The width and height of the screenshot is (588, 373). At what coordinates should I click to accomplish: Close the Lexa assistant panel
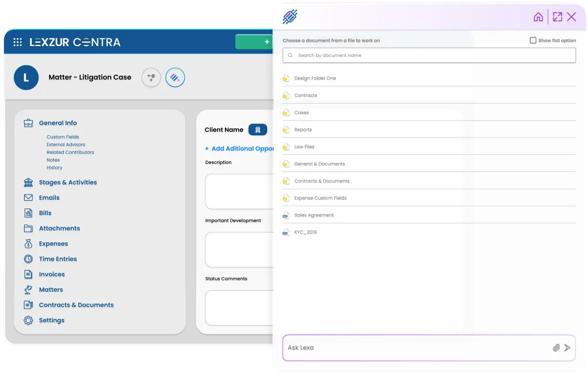pyautogui.click(x=571, y=17)
